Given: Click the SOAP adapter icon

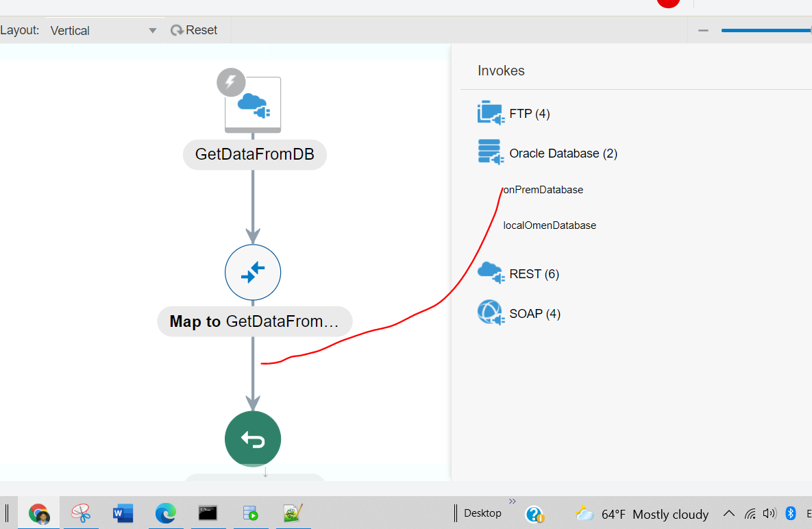Looking at the screenshot, I should pyautogui.click(x=490, y=312).
